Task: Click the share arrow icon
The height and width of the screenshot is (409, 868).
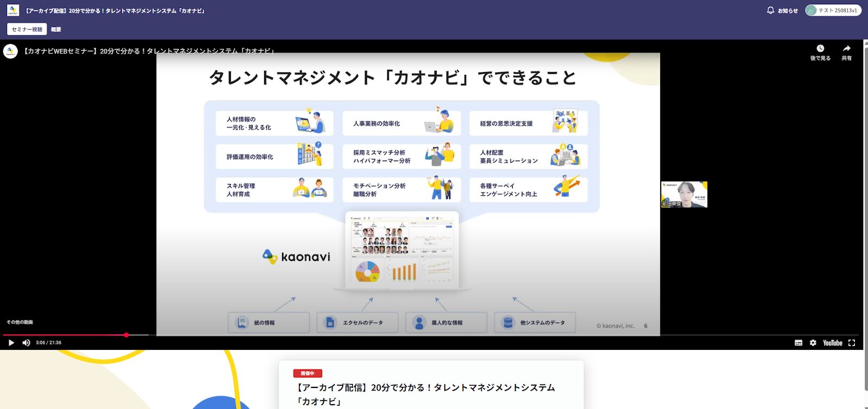Action: [x=846, y=52]
